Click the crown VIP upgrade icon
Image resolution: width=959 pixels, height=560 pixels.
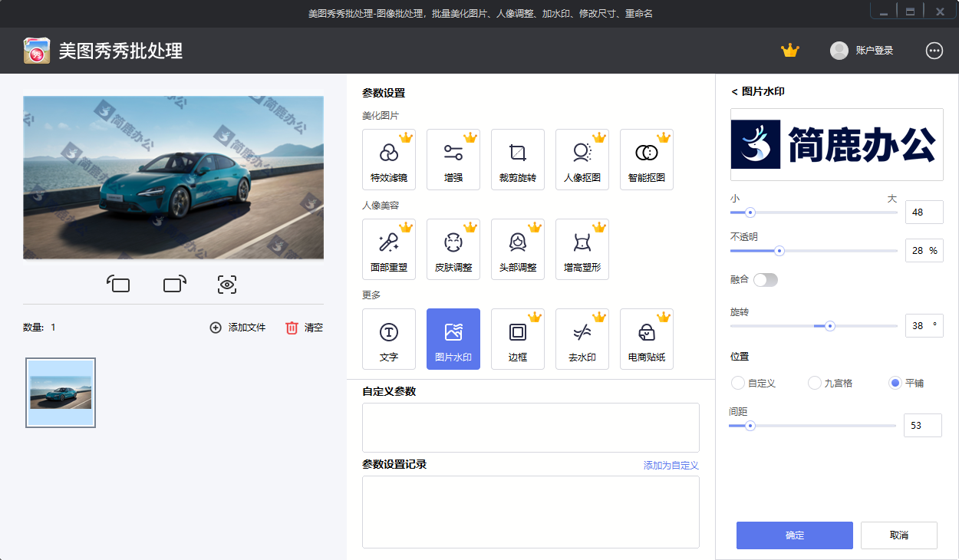[790, 50]
